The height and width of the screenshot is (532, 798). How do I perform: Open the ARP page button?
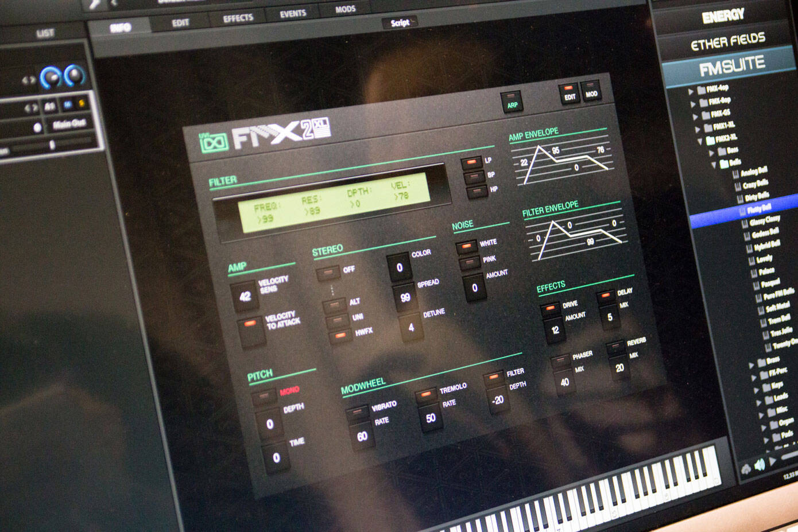pos(512,103)
